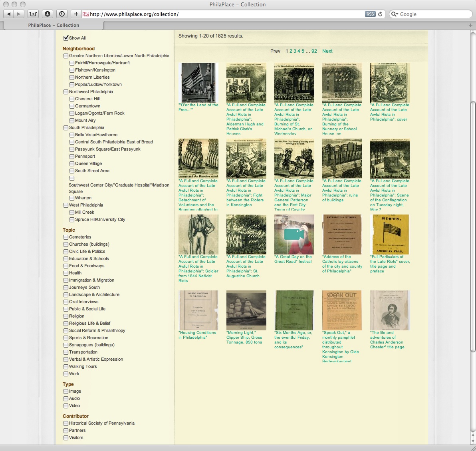Open the Speak Out pamphlet thumbnail
Viewport: 476px width, 451px height.
click(342, 310)
